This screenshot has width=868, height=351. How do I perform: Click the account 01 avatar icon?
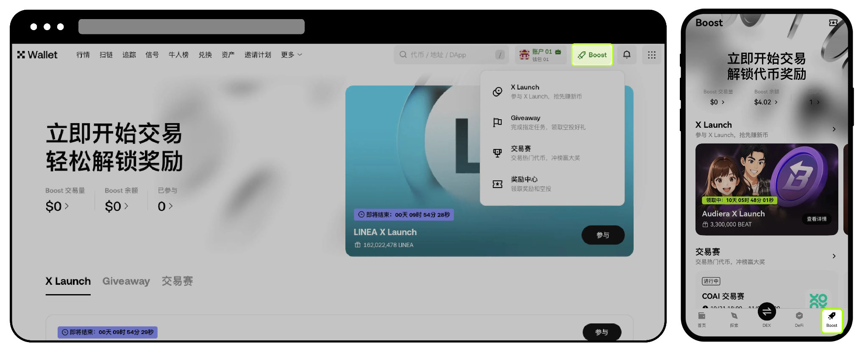pos(525,55)
